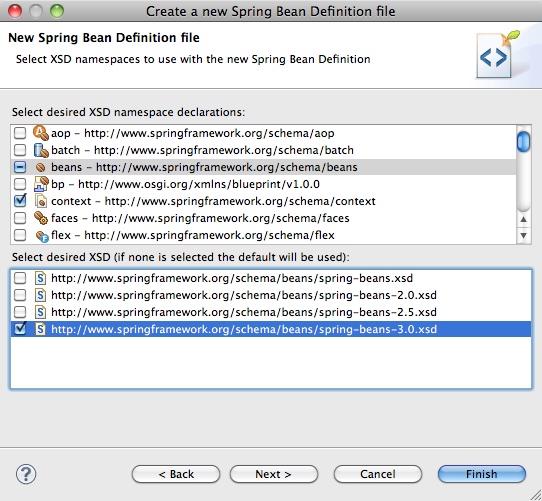The height and width of the screenshot is (501, 542).
Task: Click the schema icon for spring-beans-3.0.xsd
Action: point(40,329)
